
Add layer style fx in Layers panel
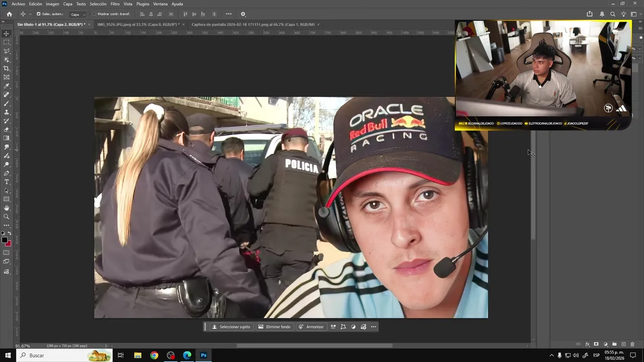coord(588,344)
